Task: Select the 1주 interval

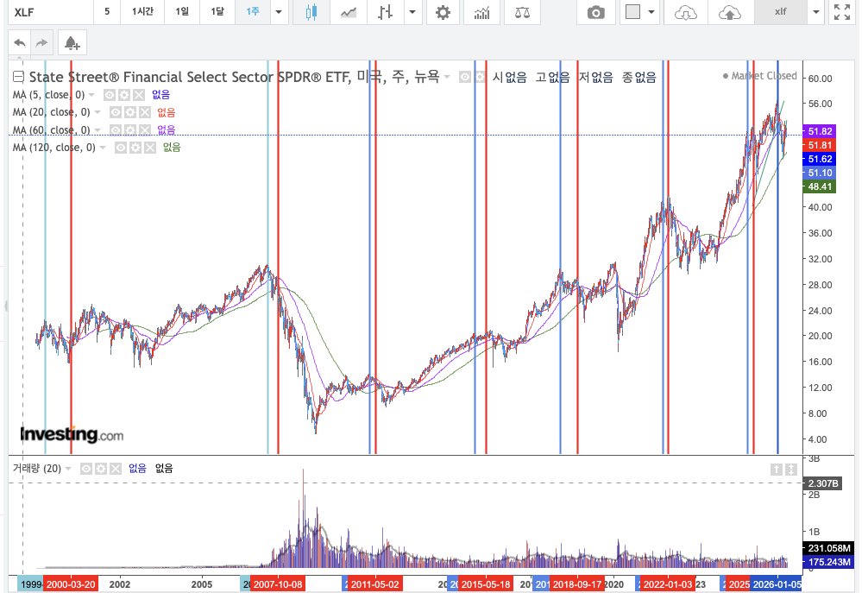Action: coord(253,11)
